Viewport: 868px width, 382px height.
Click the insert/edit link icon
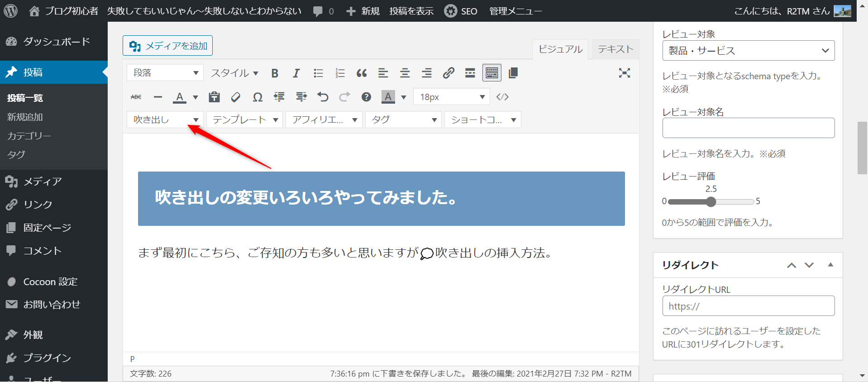coord(448,73)
